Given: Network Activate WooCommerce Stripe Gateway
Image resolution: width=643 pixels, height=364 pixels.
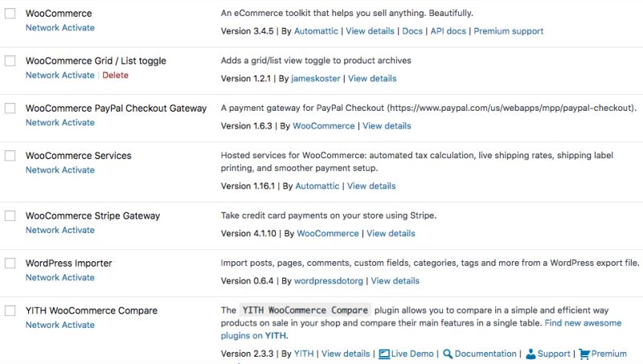Looking at the screenshot, I should 59,230.
